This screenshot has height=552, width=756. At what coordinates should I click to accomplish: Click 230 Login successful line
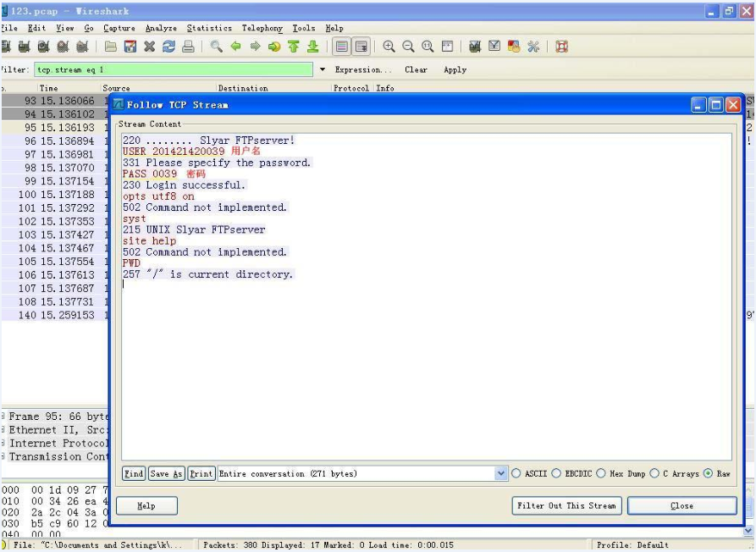pyautogui.click(x=184, y=185)
